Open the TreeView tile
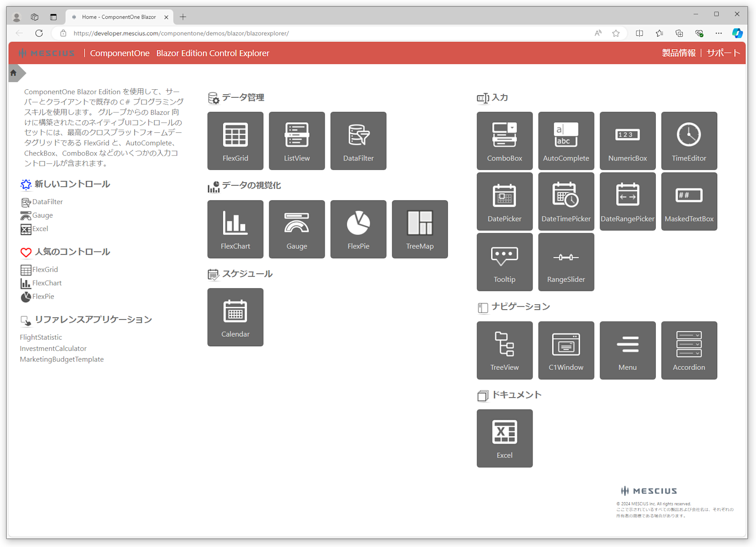Image resolution: width=756 pixels, height=547 pixels. (505, 350)
